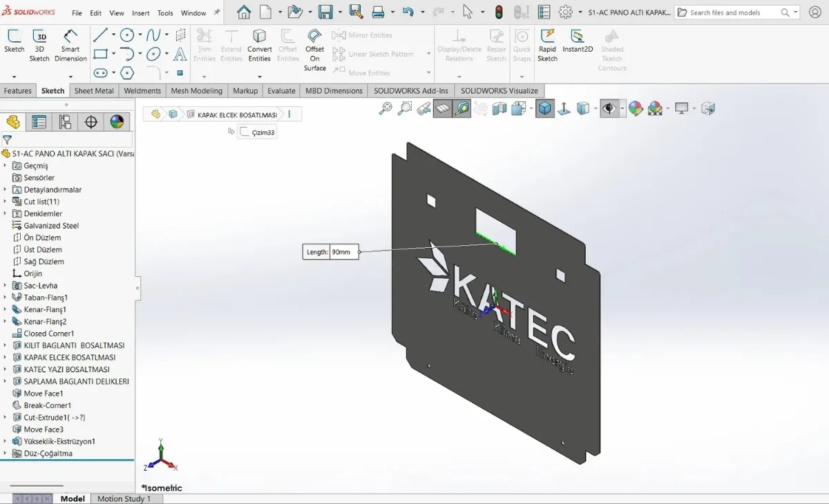The width and height of the screenshot is (829, 504).
Task: Open the dropdown arrow under Smart Dimension
Action: 70,77
